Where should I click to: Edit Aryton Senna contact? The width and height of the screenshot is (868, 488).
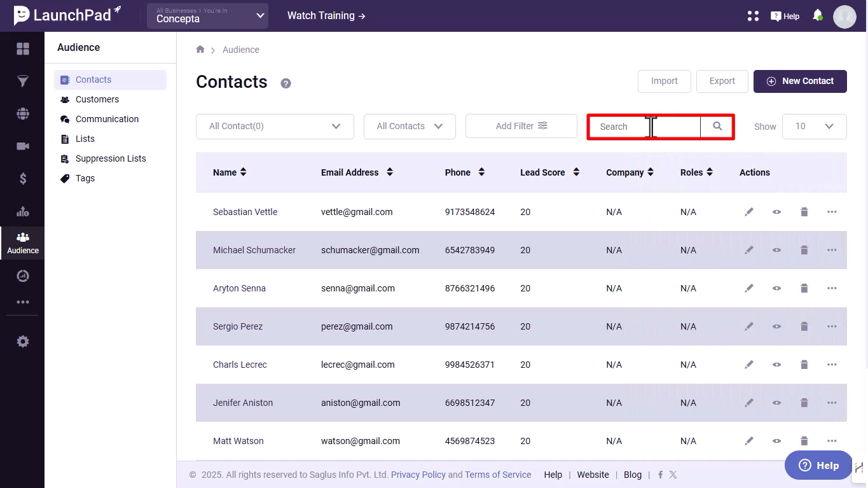pyautogui.click(x=749, y=288)
